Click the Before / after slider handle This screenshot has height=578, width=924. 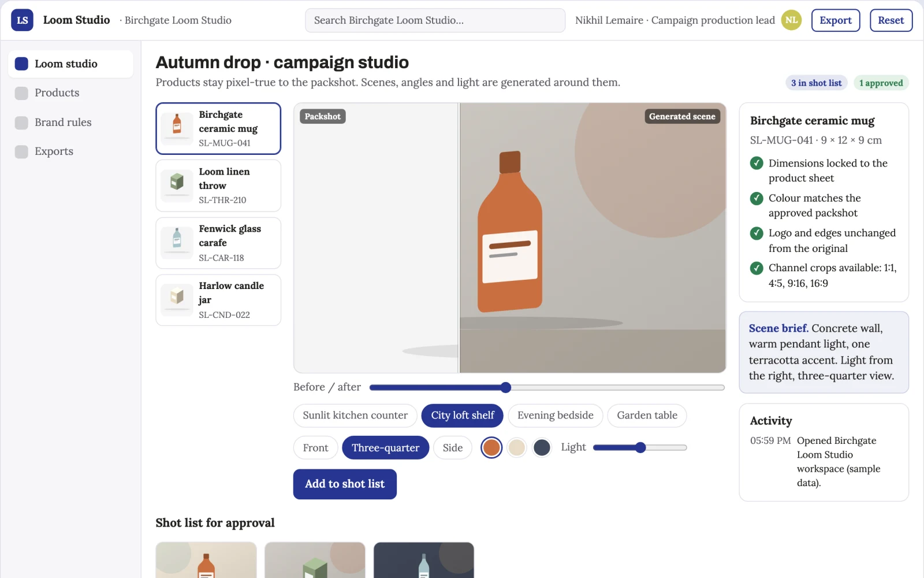pyautogui.click(x=506, y=388)
